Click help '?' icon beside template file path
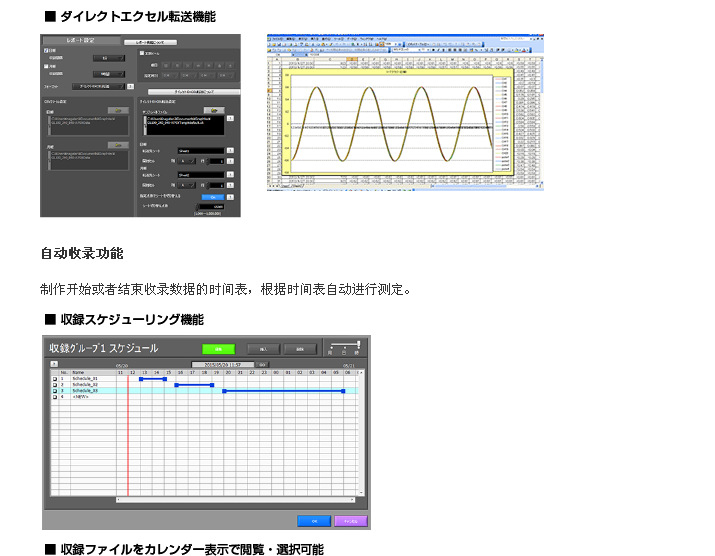The height and width of the screenshot is (556, 715). click(230, 119)
